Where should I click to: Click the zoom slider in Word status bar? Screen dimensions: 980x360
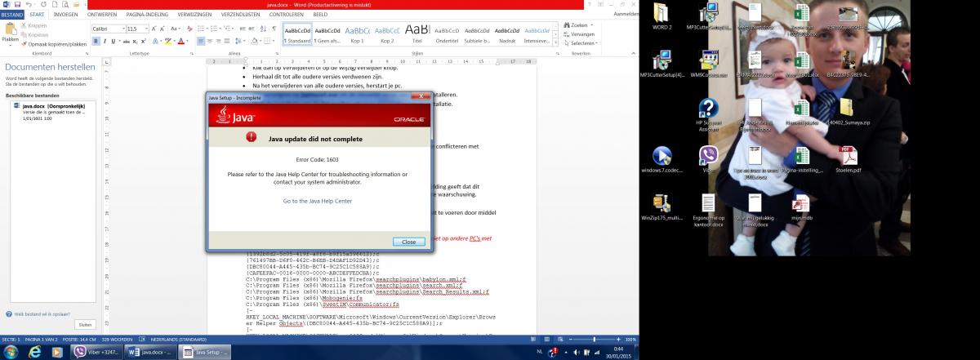tap(596, 339)
